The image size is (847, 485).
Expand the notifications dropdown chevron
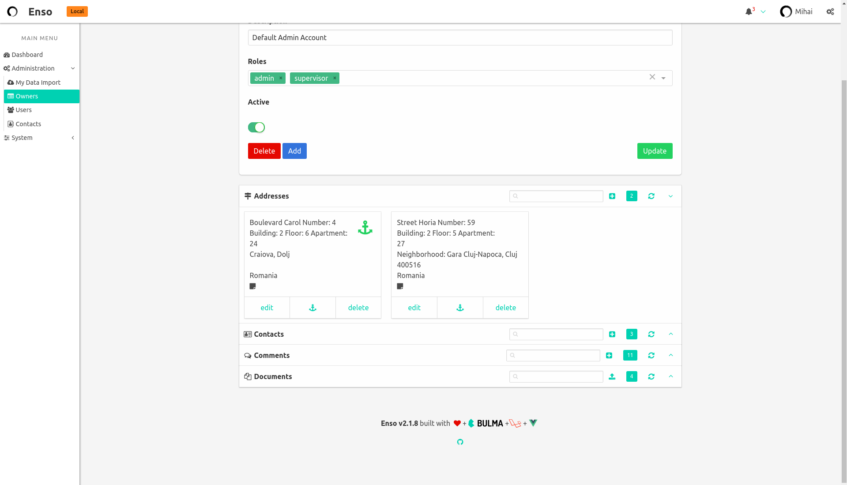click(763, 11)
